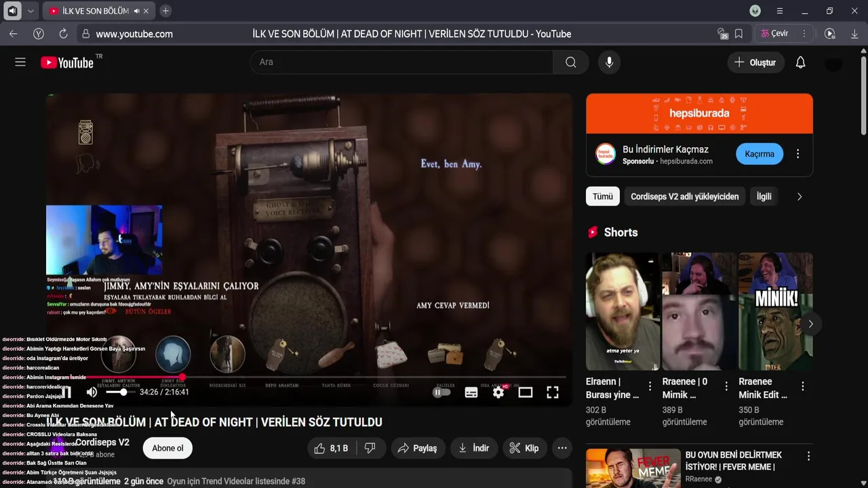Open the YouTube guide hamburger menu
This screenshot has width=868, height=488.
pyautogui.click(x=20, y=62)
